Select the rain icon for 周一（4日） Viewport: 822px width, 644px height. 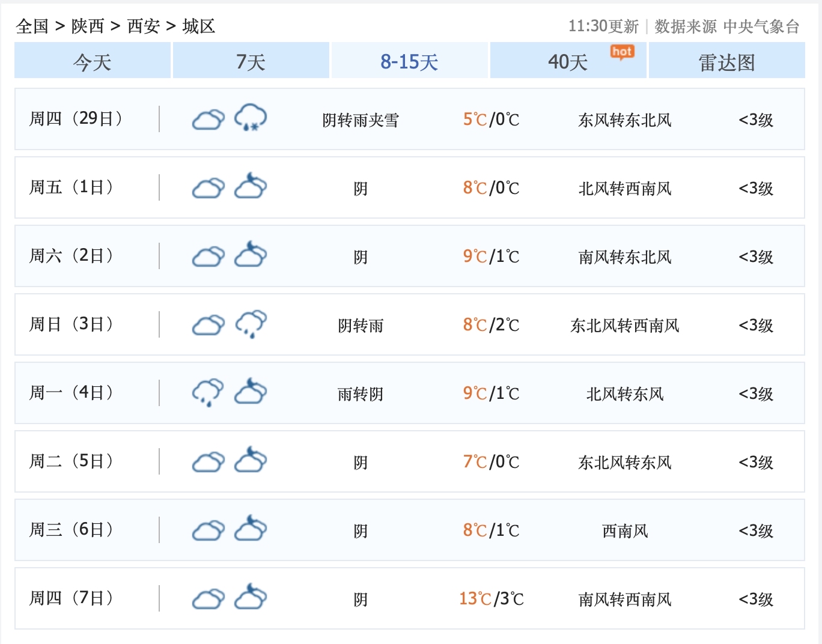[x=207, y=392]
